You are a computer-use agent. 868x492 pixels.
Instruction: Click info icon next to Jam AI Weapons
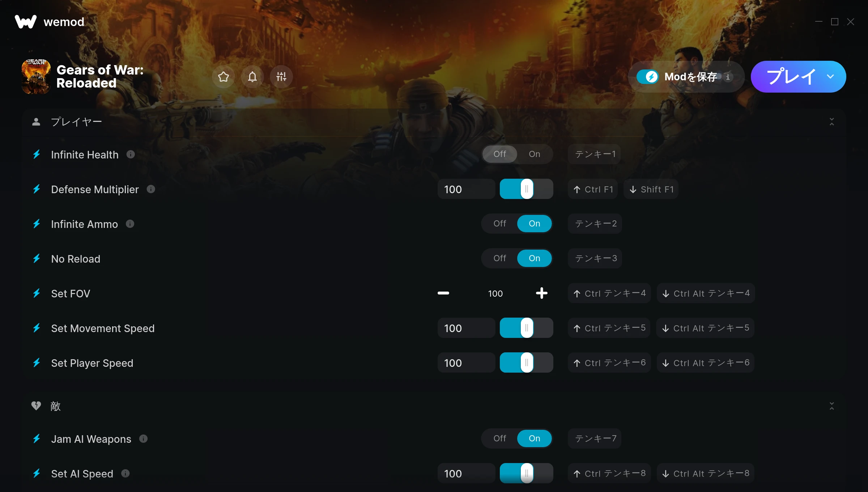click(x=144, y=439)
